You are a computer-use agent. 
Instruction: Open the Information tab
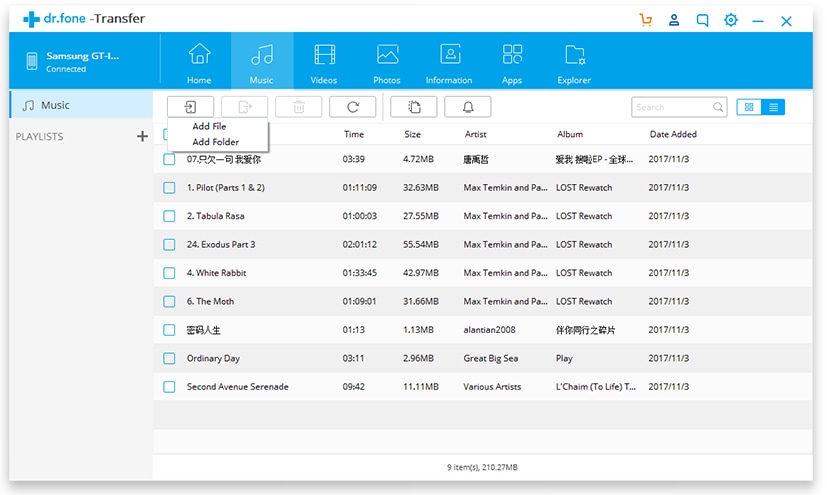(449, 61)
